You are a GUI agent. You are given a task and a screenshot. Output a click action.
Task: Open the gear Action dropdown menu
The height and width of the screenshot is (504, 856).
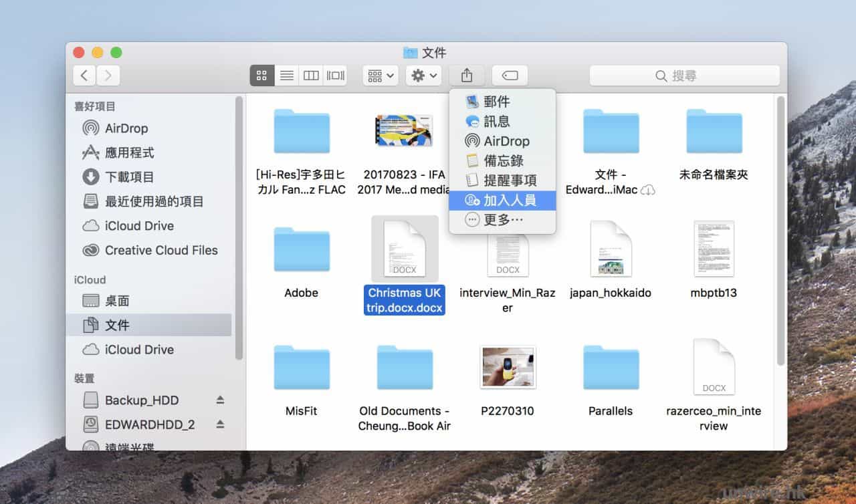(423, 76)
